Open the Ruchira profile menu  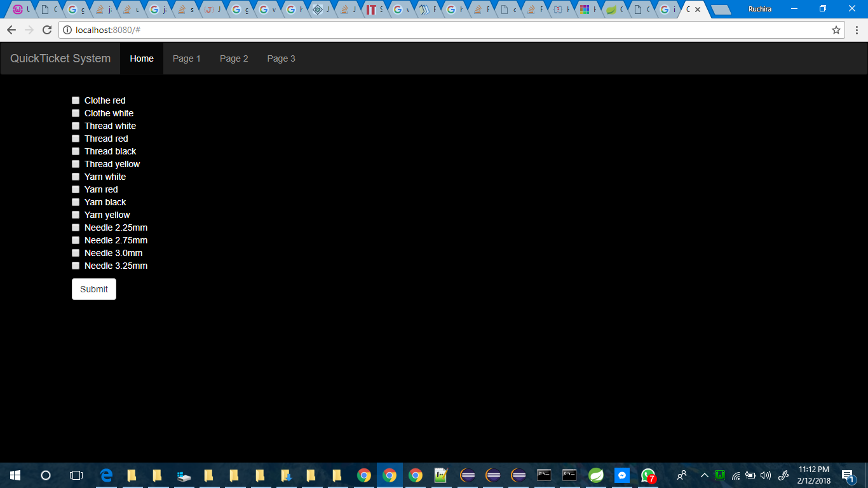pyautogui.click(x=759, y=9)
